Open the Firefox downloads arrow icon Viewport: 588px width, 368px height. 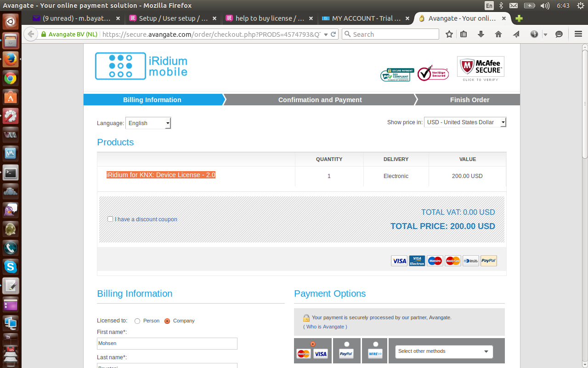click(x=481, y=34)
